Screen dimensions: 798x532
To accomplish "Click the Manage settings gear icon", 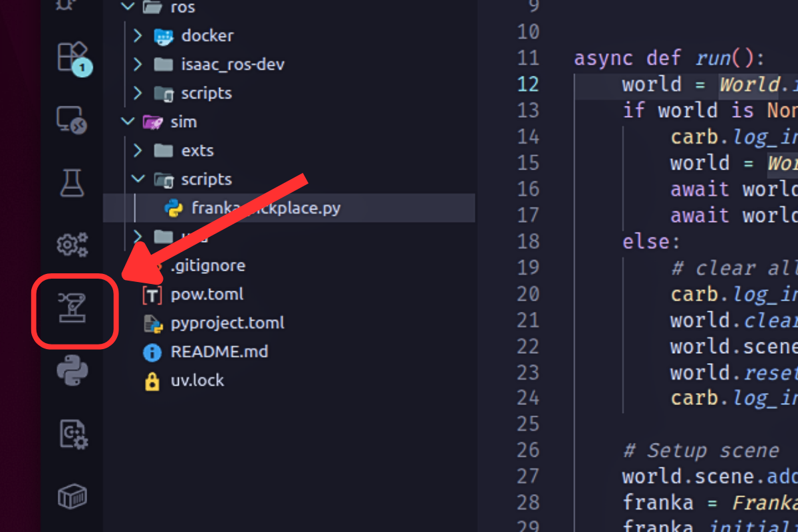I will point(73,245).
